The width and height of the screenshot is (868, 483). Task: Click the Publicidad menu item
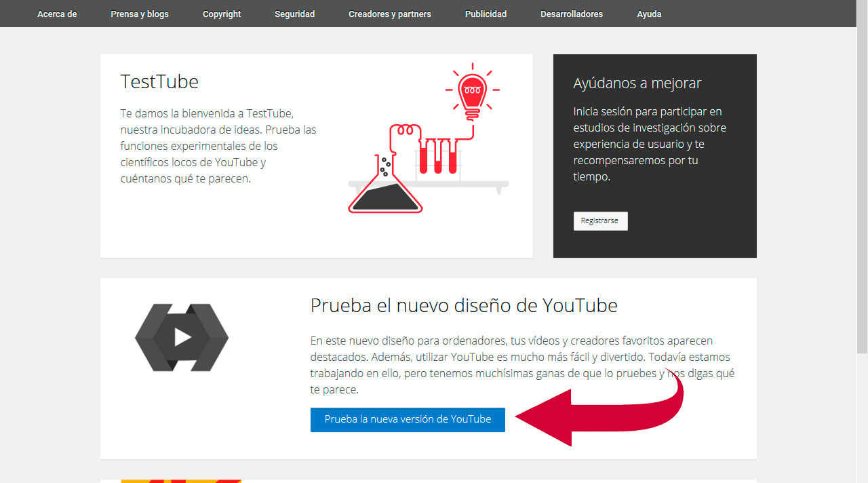point(486,14)
